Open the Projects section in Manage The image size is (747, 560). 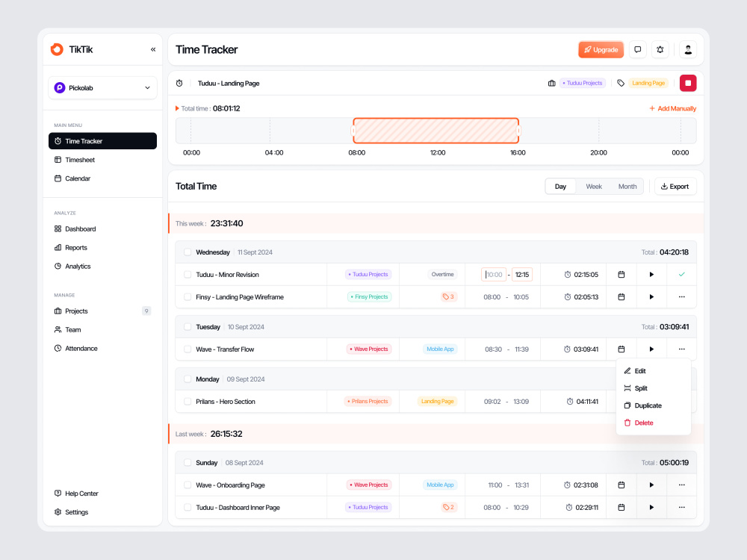(102, 311)
